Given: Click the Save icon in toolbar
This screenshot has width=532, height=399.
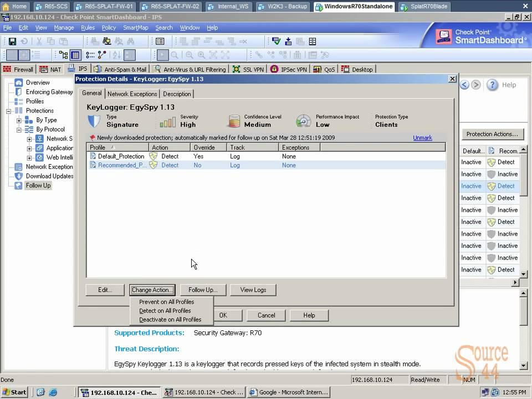Looking at the screenshot, I should point(12,42).
